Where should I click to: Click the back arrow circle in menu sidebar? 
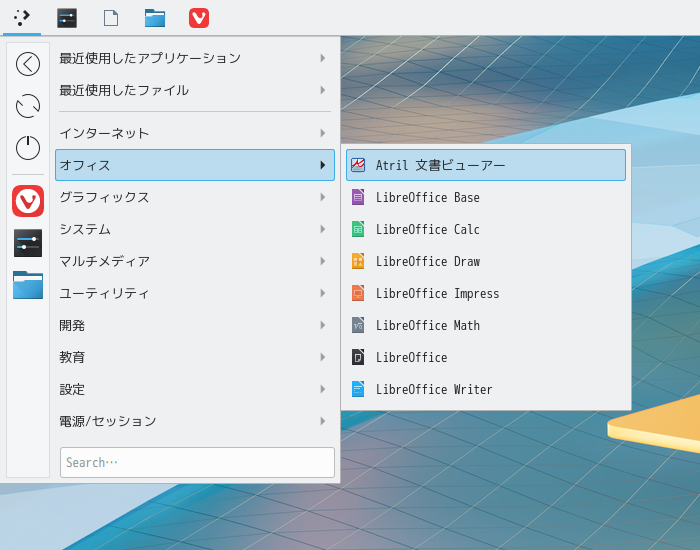pos(28,64)
